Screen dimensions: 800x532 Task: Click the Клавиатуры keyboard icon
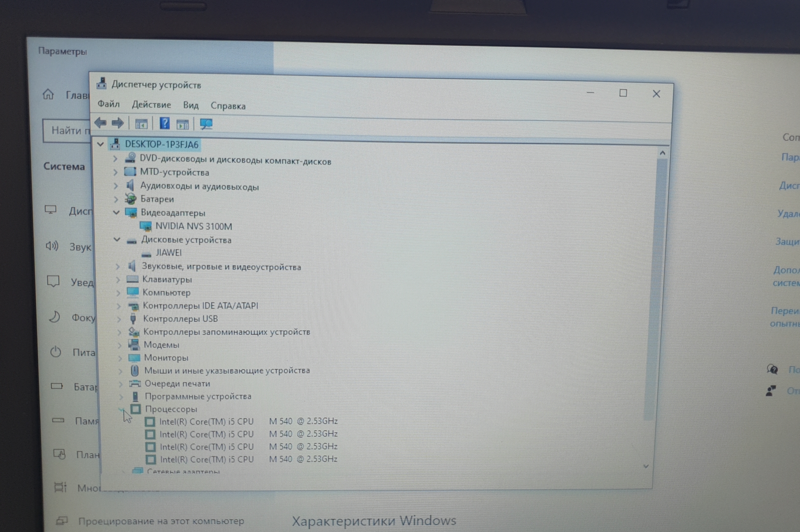point(133,279)
